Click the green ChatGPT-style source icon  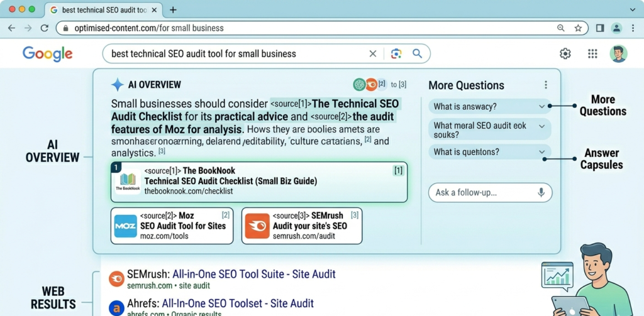click(x=359, y=85)
